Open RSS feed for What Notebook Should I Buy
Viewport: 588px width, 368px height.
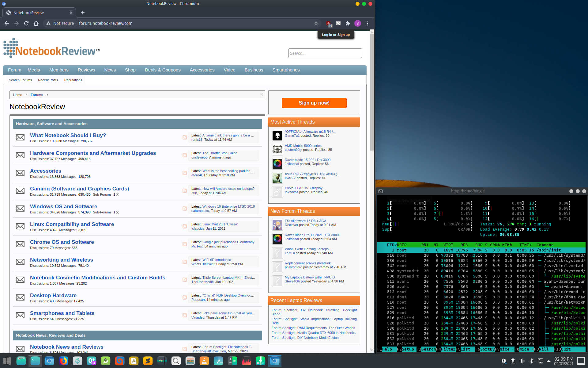185,137
